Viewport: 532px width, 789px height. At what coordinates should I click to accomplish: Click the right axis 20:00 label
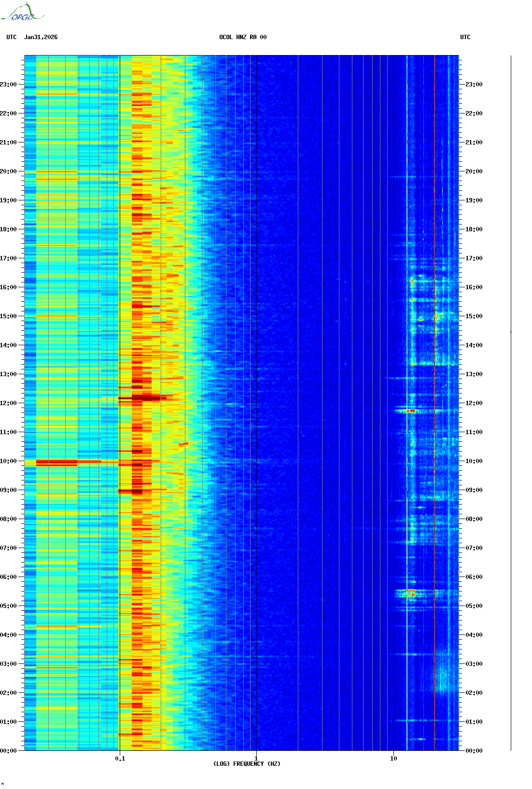click(x=474, y=171)
